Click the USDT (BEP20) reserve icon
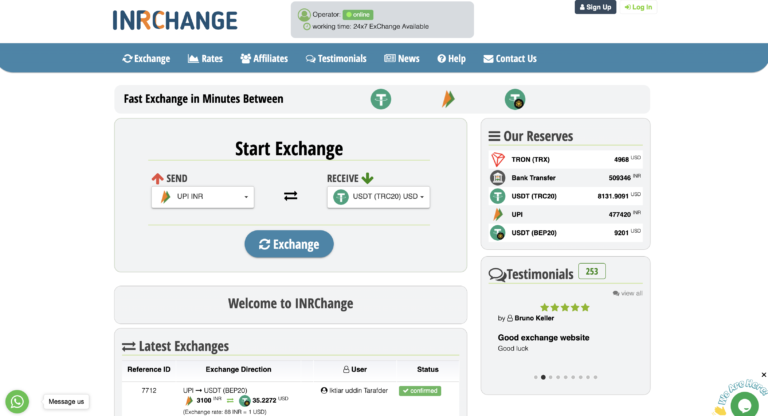 [x=498, y=232]
